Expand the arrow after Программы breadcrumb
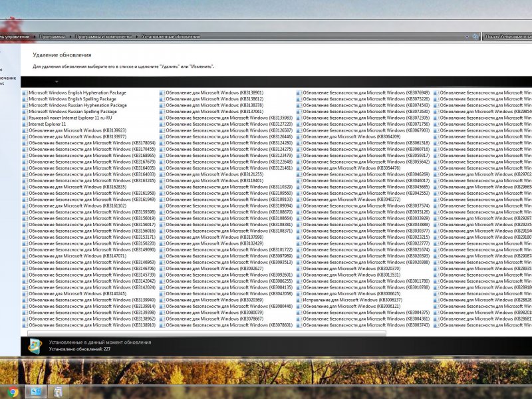 (70, 37)
